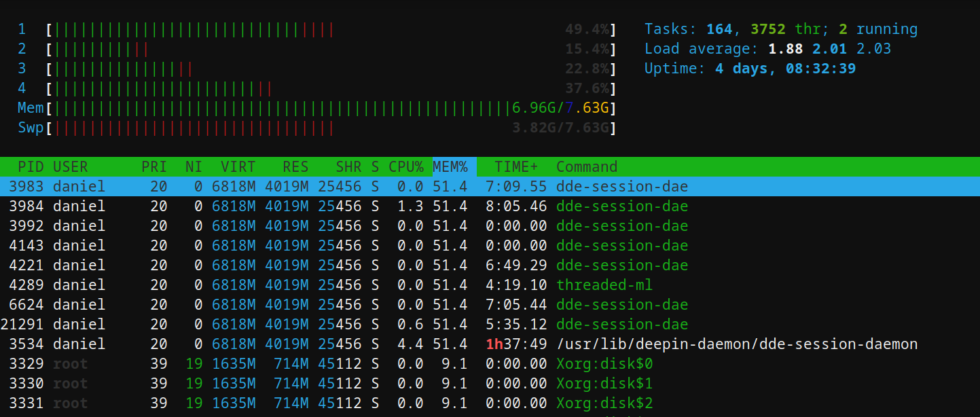Select the Xorg:disk$2 process row
The width and height of the screenshot is (980, 417).
490,403
